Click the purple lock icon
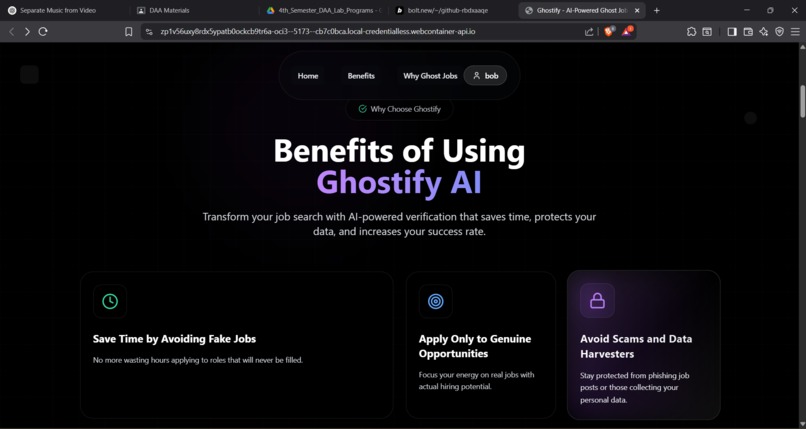806x429 pixels. [597, 301]
